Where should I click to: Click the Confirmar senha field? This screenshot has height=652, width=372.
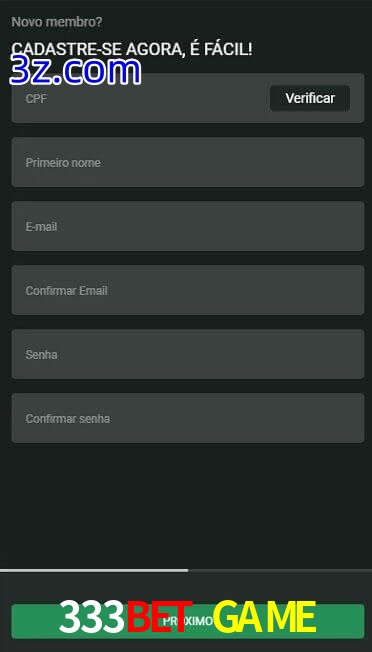click(x=188, y=418)
